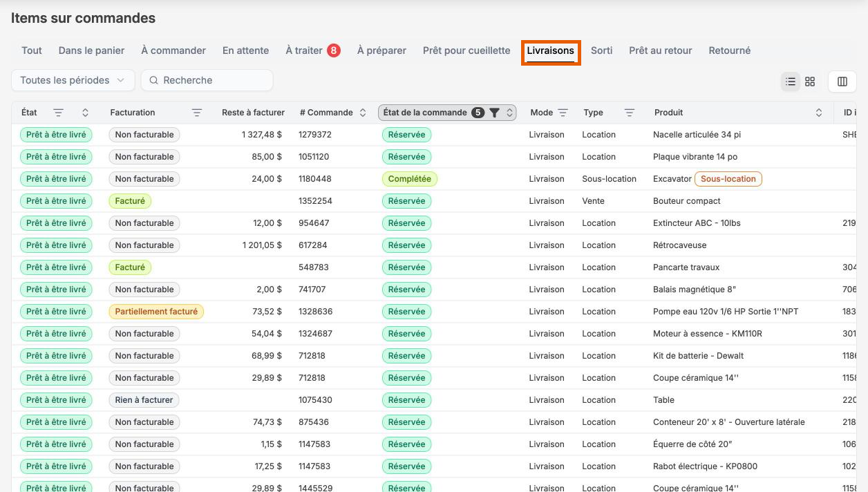Open the Tout tab
This screenshot has width=868, height=492.
pyautogui.click(x=32, y=50)
